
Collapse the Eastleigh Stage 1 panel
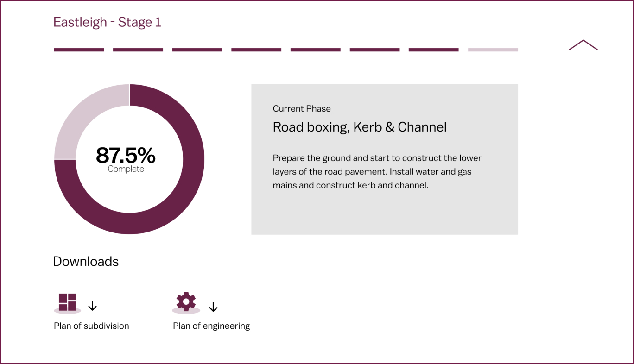583,45
